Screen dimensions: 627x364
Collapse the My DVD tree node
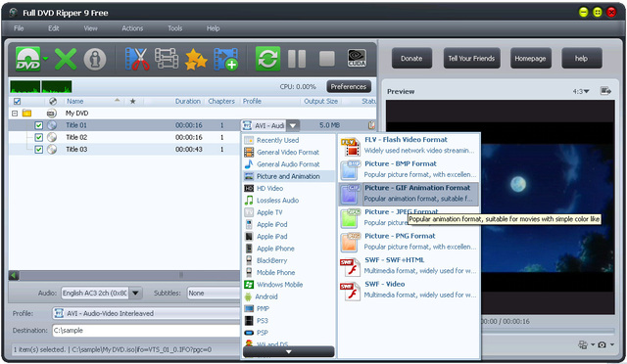click(x=15, y=114)
